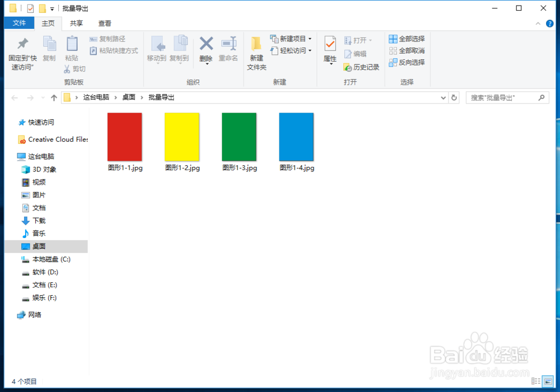Open the yellow 图形1-2.jpg thumbnail

(181, 136)
